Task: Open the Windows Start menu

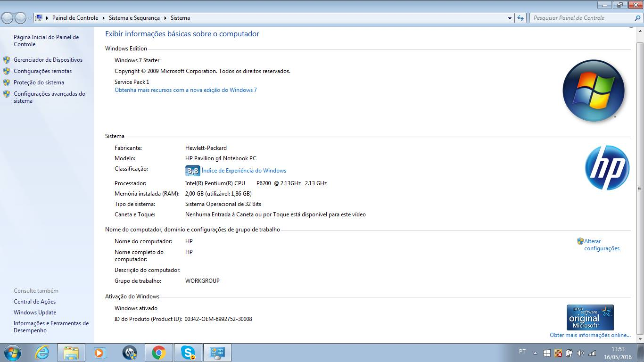Action: [12, 353]
